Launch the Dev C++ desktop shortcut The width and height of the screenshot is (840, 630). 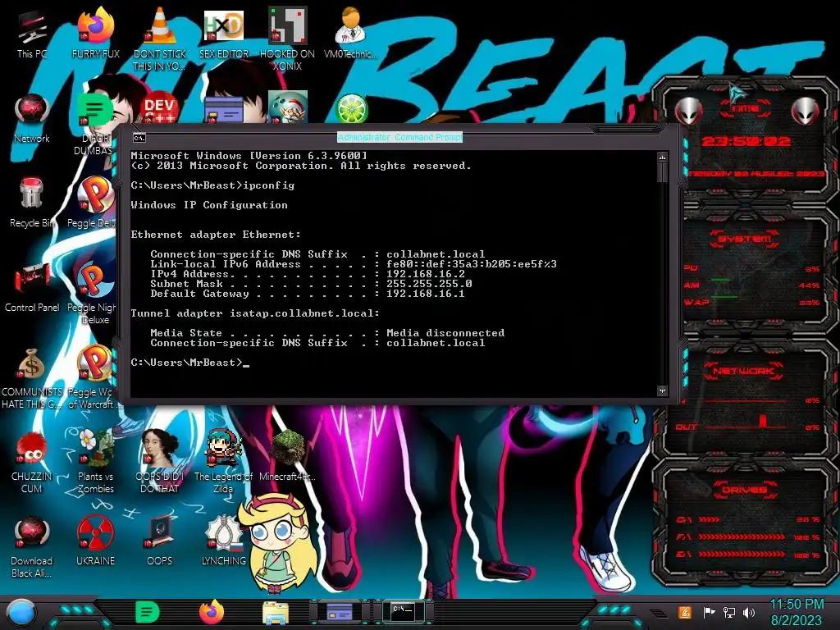pos(160,109)
